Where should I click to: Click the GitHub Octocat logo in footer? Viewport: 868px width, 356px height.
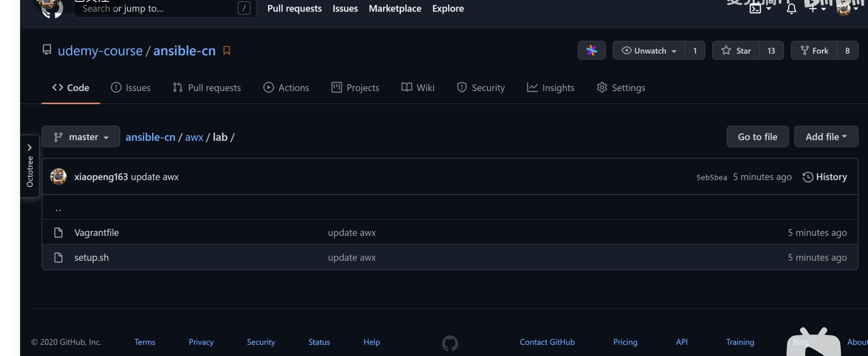click(450, 343)
